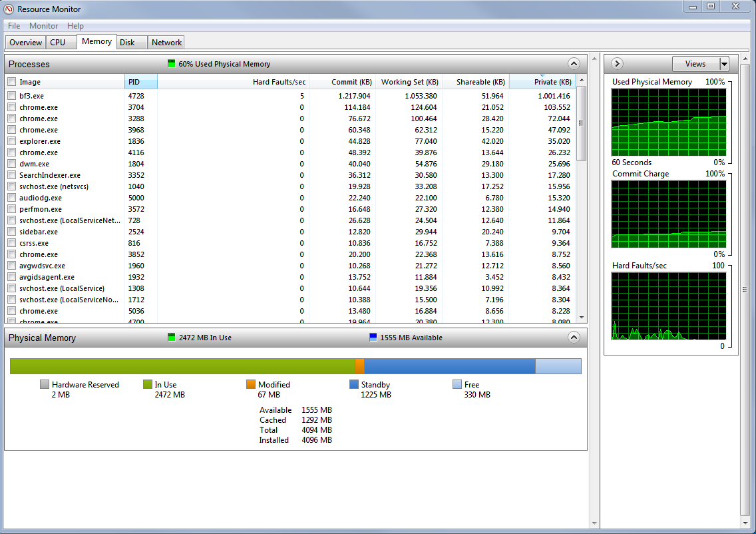Image resolution: width=756 pixels, height=534 pixels.
Task: Open the Network tab
Action: 166,43
